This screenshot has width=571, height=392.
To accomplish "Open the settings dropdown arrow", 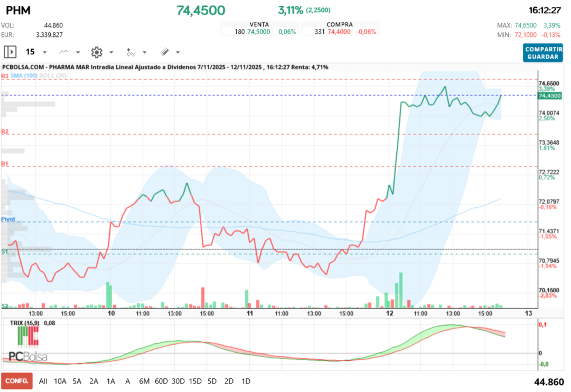I will 110,52.
